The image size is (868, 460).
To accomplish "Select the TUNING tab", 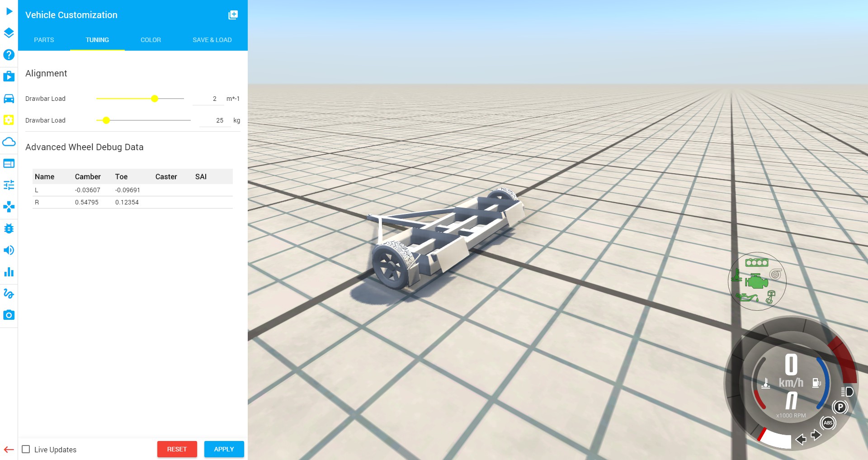I will (97, 40).
